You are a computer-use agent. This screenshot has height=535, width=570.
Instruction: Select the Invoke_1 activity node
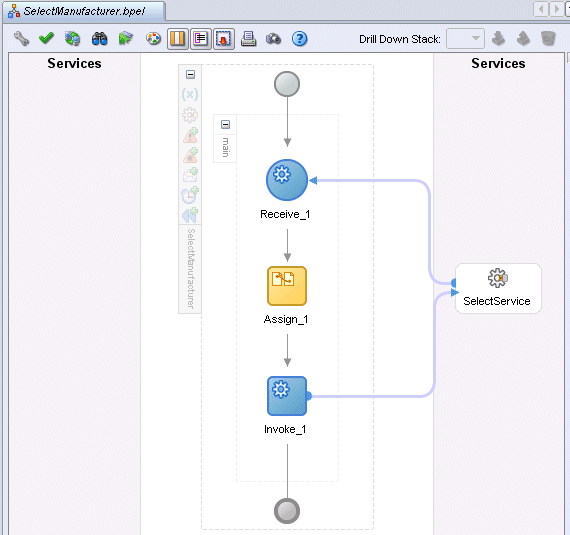click(287, 396)
